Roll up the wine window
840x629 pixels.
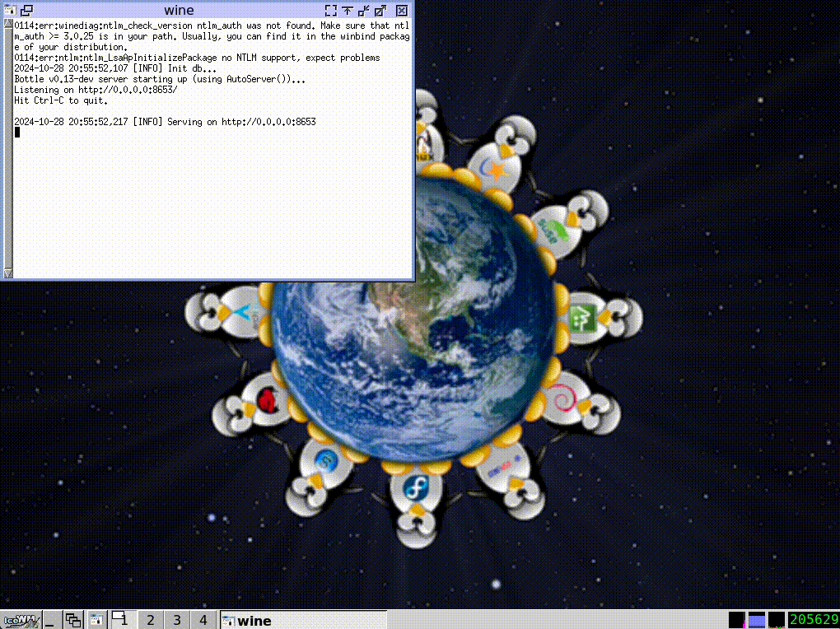point(348,10)
